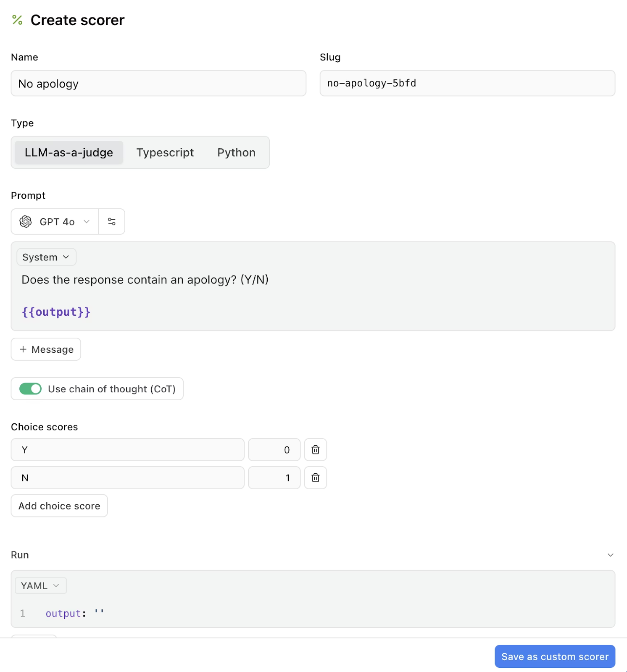Delete the N choice score with trash icon
Viewport: 627px width, 672px height.
pyautogui.click(x=315, y=478)
